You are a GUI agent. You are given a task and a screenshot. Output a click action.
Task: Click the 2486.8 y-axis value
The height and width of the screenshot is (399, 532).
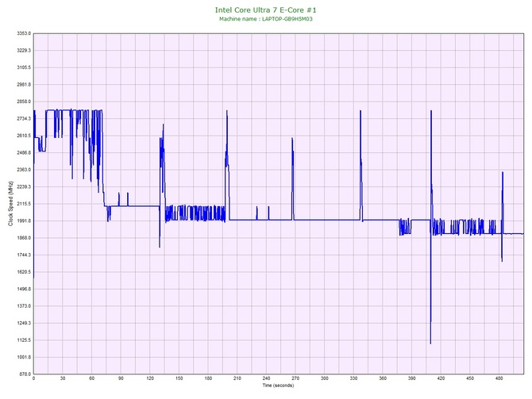24,153
